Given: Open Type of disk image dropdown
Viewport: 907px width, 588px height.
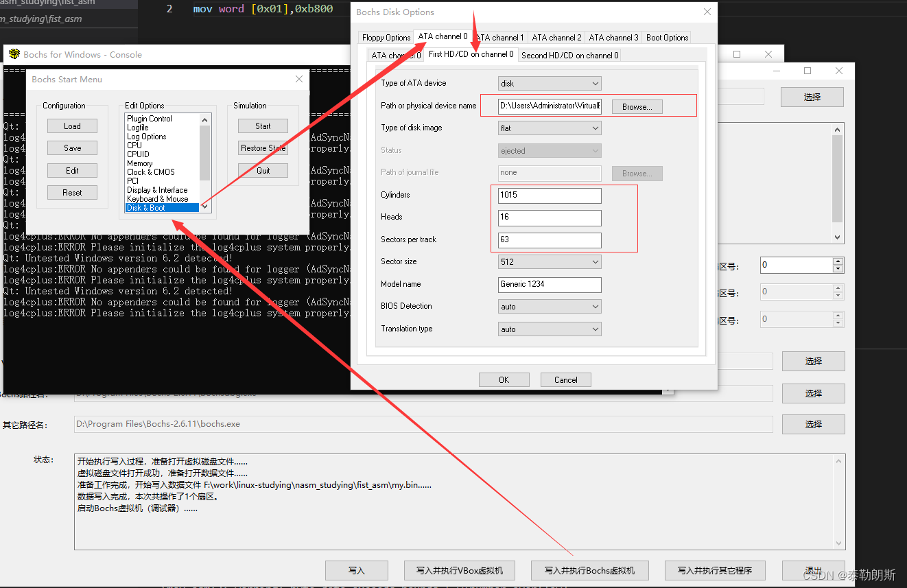Looking at the screenshot, I should coord(550,128).
